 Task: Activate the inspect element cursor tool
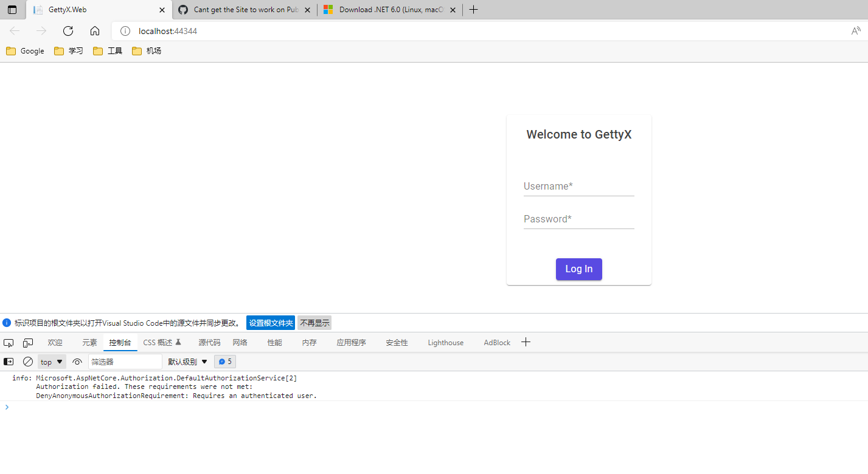point(9,343)
